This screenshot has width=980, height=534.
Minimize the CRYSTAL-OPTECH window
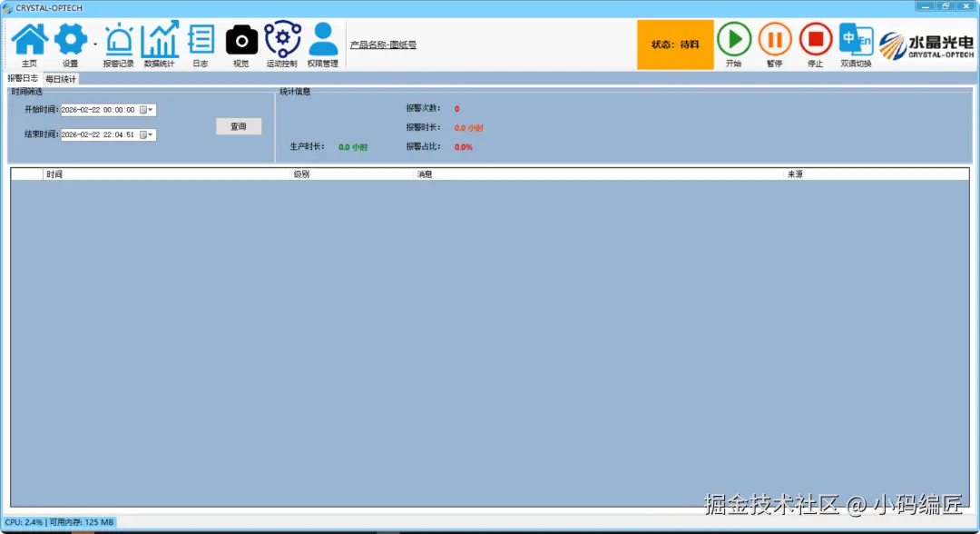(x=925, y=6)
